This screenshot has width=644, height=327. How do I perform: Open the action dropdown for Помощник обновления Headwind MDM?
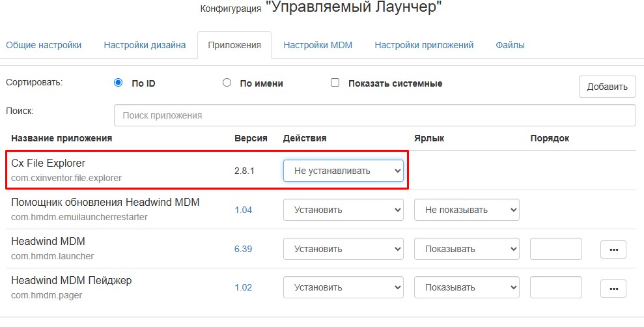pos(343,210)
